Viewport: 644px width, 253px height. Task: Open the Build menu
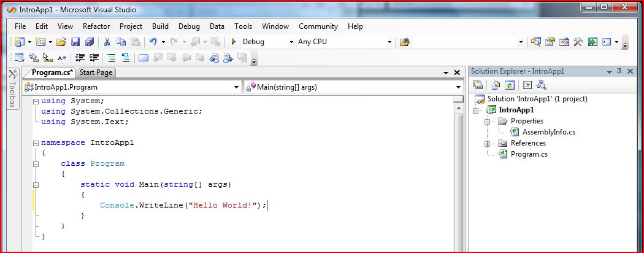[160, 26]
